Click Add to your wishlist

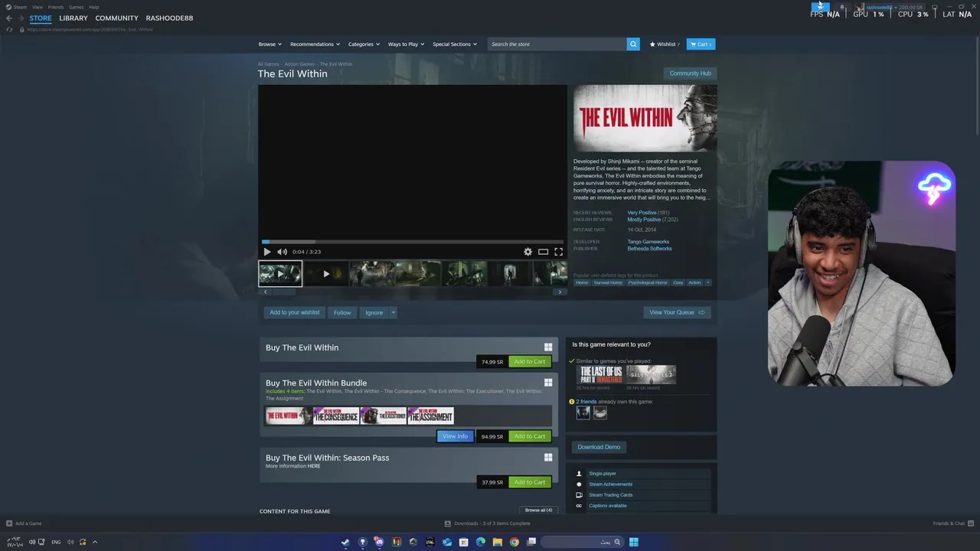(295, 312)
